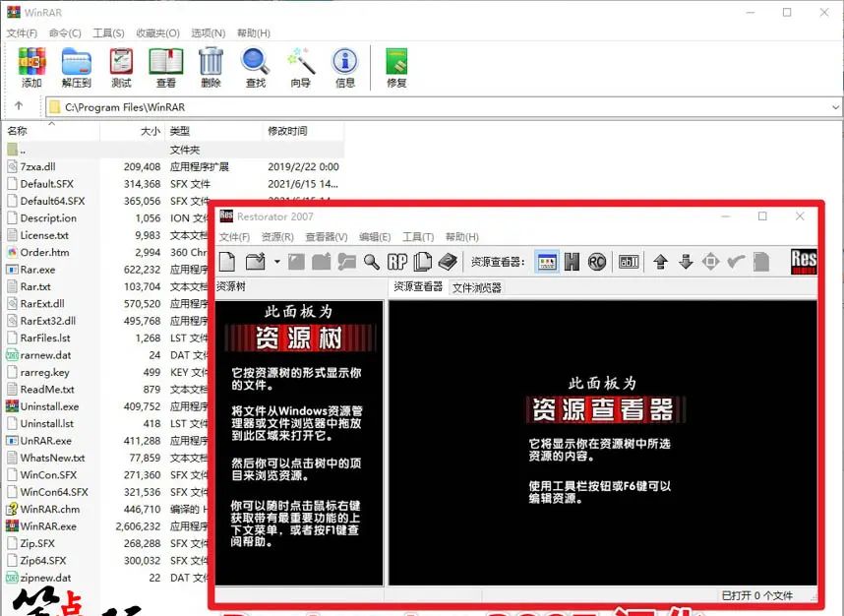Screen dimensions: 844x616
Task: Sort WinRAR list by 名称 column header
Action: (x=51, y=131)
